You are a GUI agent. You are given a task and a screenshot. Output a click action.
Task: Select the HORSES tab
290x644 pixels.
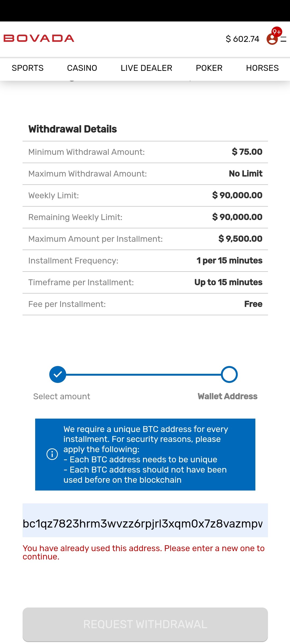coord(262,68)
